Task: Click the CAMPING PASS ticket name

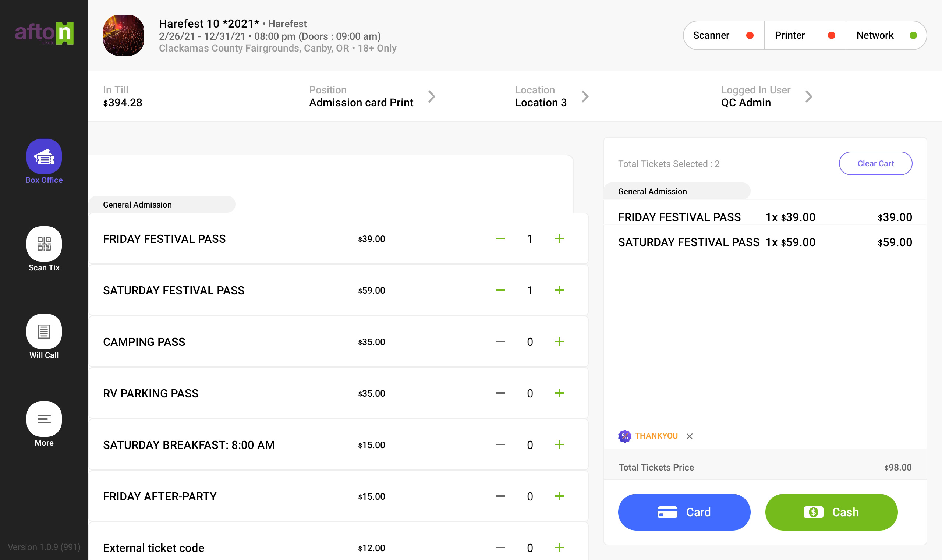Action: coord(144,342)
